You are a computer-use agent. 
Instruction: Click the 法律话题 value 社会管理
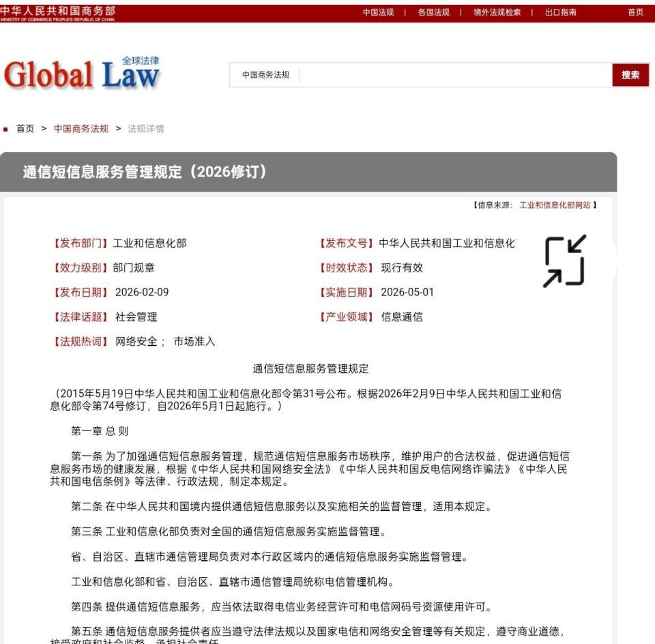click(136, 317)
